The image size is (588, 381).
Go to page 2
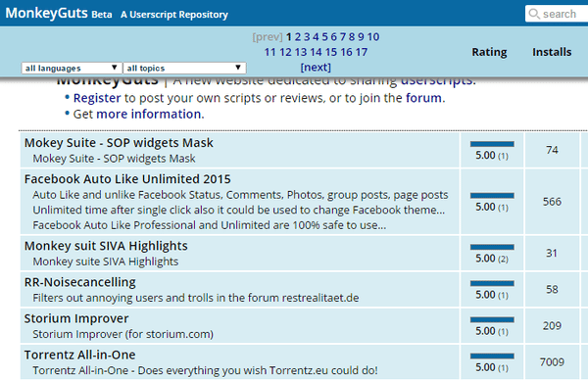[298, 36]
